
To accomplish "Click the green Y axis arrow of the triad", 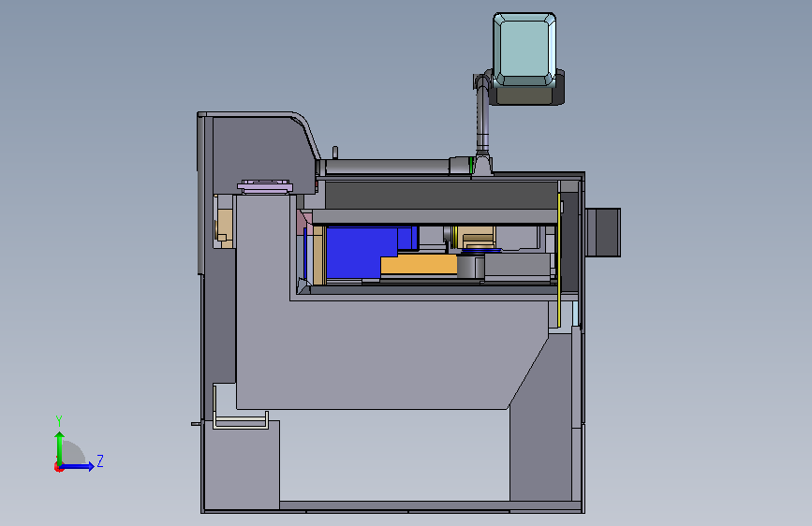I will (x=60, y=446).
